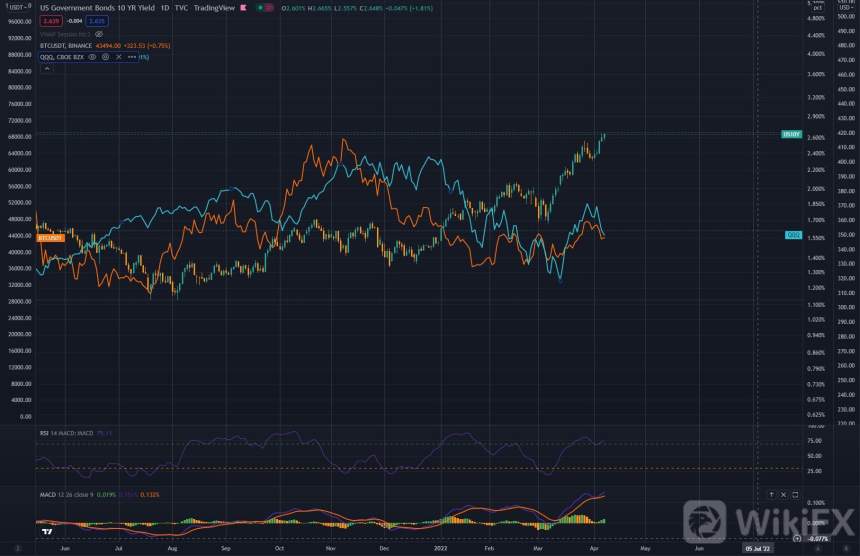Click the TradingView logo at bottom left
Screen dimensions: 860x556
pyautogui.click(x=46, y=533)
